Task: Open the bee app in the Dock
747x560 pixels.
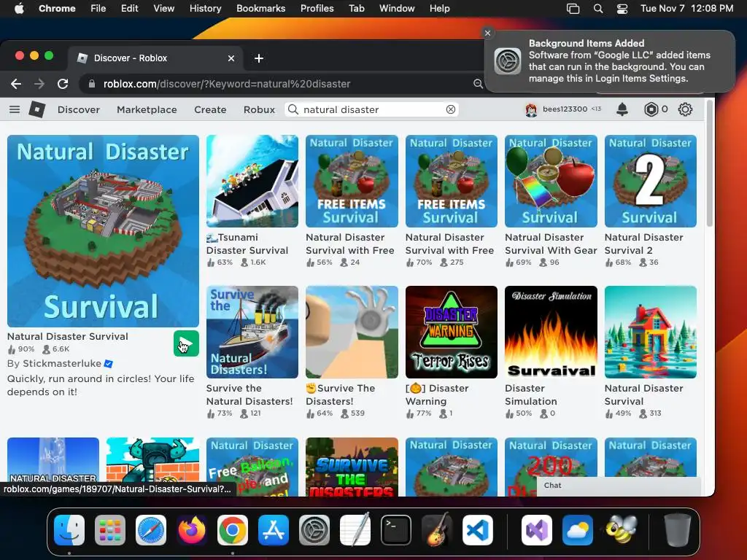Action: pos(621,530)
